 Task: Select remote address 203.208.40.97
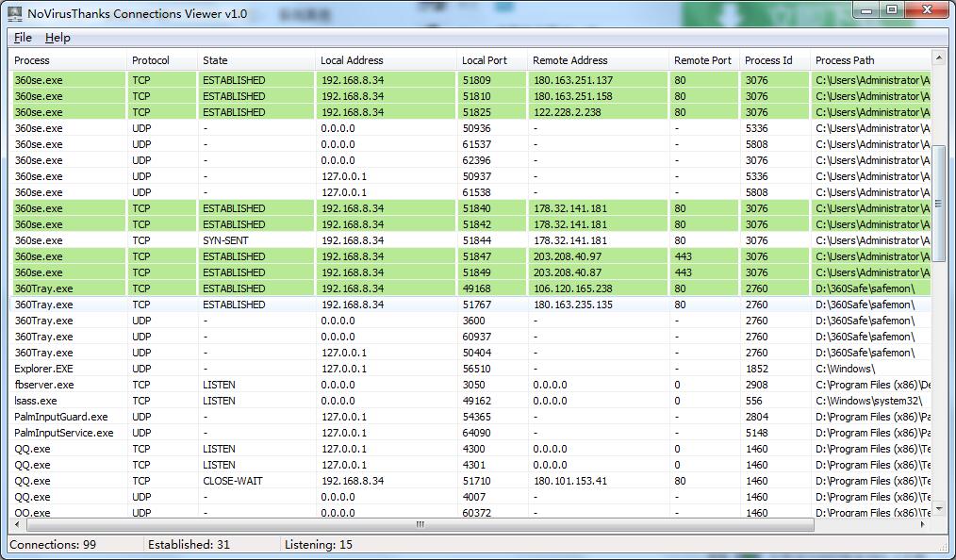point(568,256)
